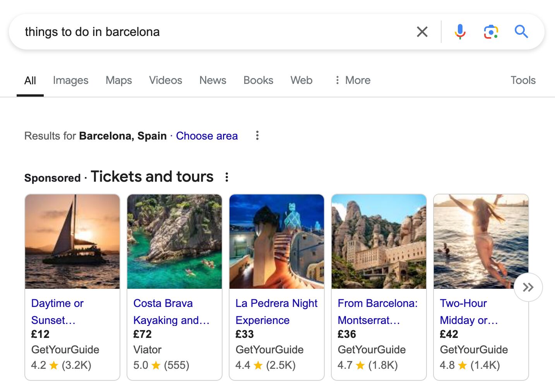Click the Choose area link
The width and height of the screenshot is (555, 392).
coord(207,136)
